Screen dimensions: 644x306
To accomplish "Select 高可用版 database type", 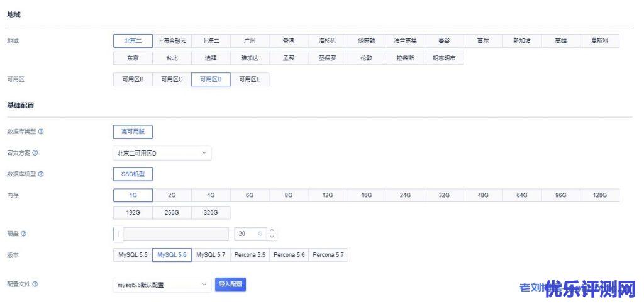I will pos(133,132).
